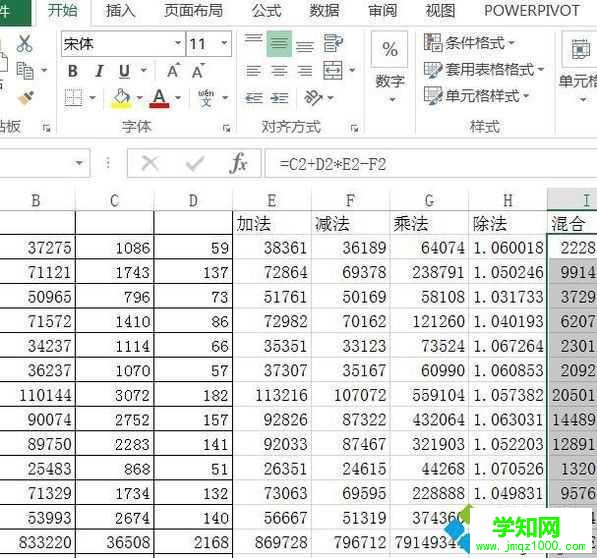Image resolution: width=597 pixels, height=558 pixels.
Task: Switch to the 审阅 tab
Action: click(382, 10)
